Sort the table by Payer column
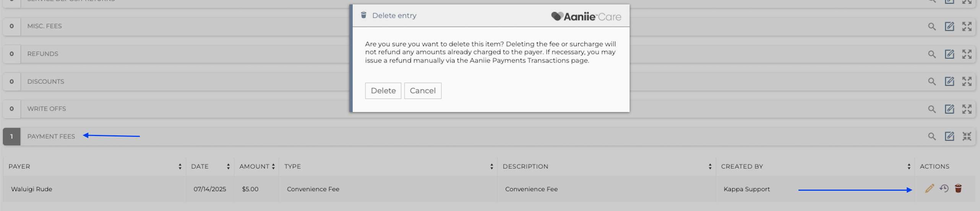Screen dimensions: 980x211 [x=180, y=166]
